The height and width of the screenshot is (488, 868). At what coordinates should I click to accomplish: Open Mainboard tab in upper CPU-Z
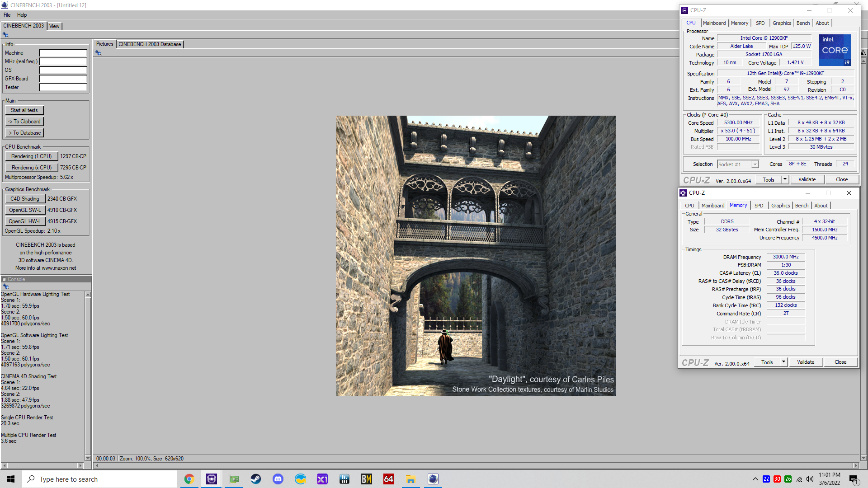point(714,23)
